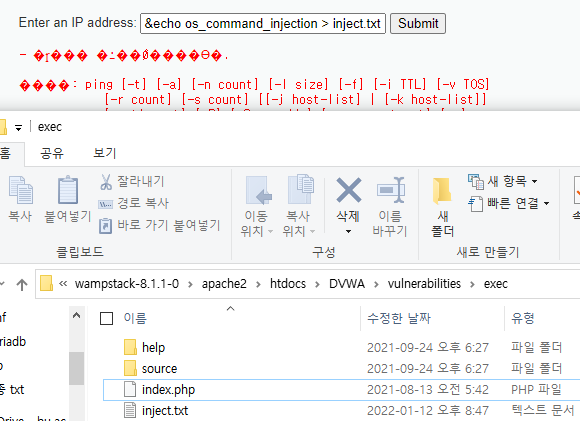Image resolution: width=580 pixels, height=421 pixels.
Task: Click the 복사 copy icon
Action: [20, 189]
